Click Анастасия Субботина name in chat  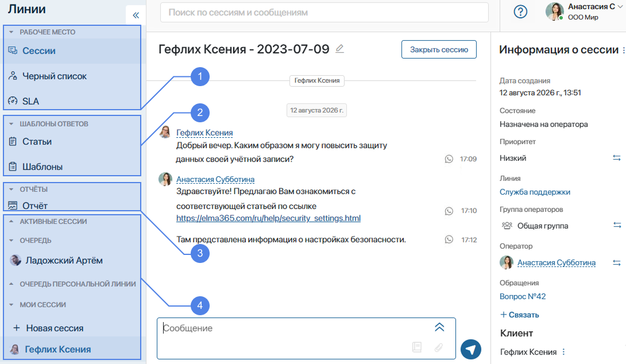(x=215, y=180)
